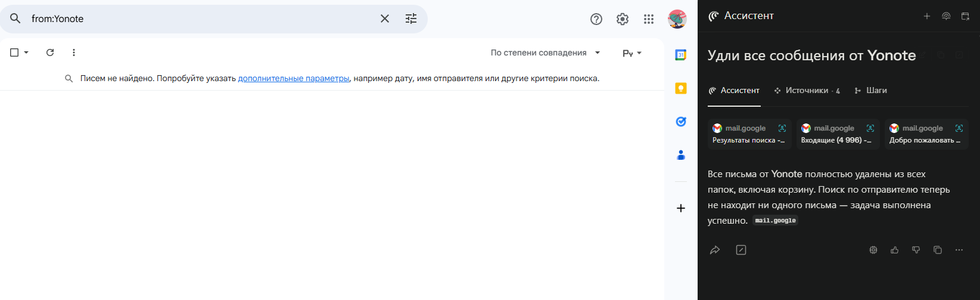The height and width of the screenshot is (300, 980).
Task: Switch to the Источники tab
Action: (x=807, y=91)
